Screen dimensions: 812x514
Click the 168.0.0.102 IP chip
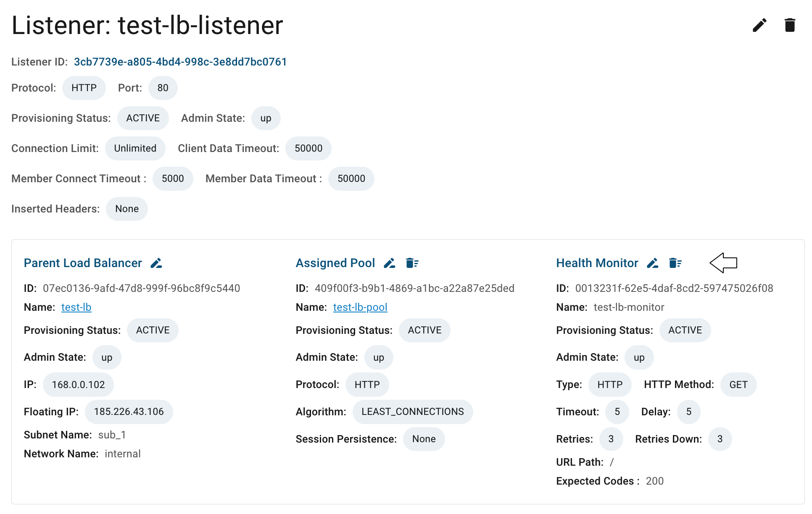78,385
